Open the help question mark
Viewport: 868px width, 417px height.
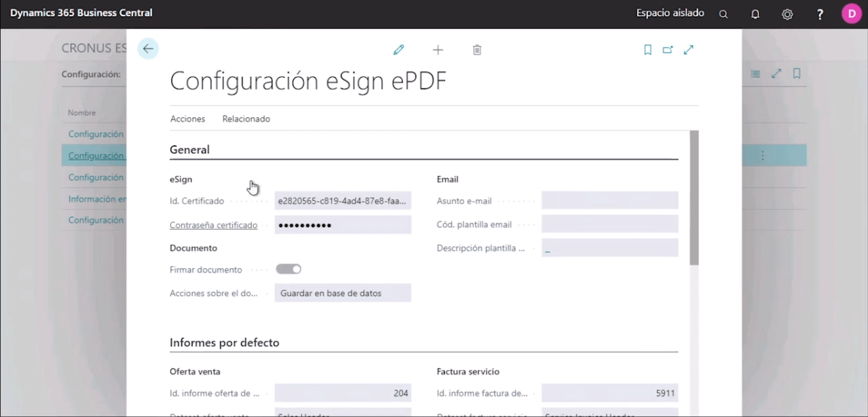(820, 15)
